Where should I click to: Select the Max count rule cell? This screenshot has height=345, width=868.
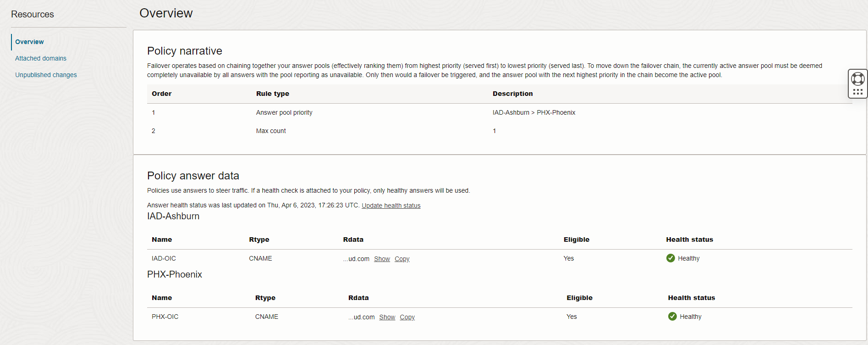point(271,131)
